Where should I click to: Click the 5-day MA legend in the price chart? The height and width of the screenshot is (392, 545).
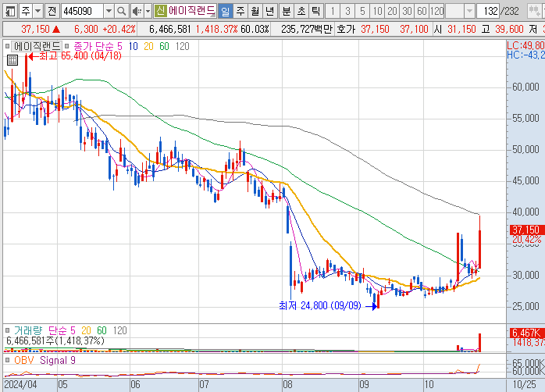point(119,46)
